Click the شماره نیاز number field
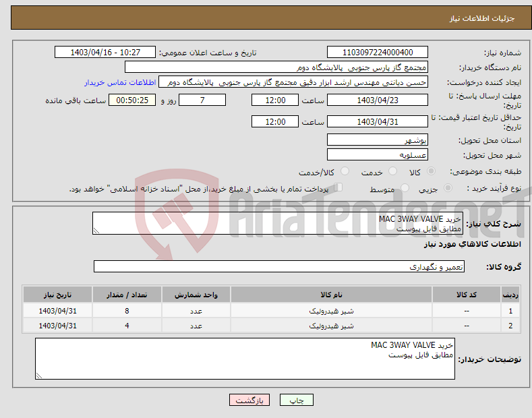This screenshot has width=532, height=418. tap(378, 53)
